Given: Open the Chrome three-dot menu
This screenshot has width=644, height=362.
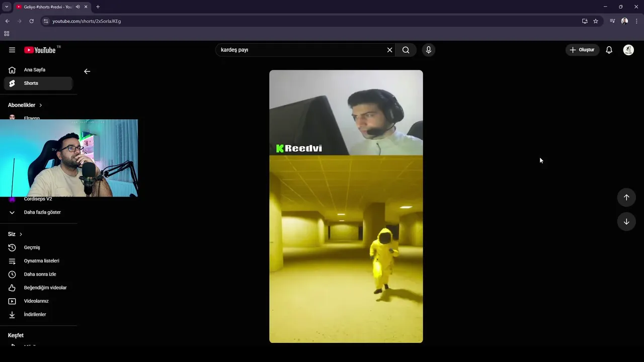Looking at the screenshot, I should point(636,21).
